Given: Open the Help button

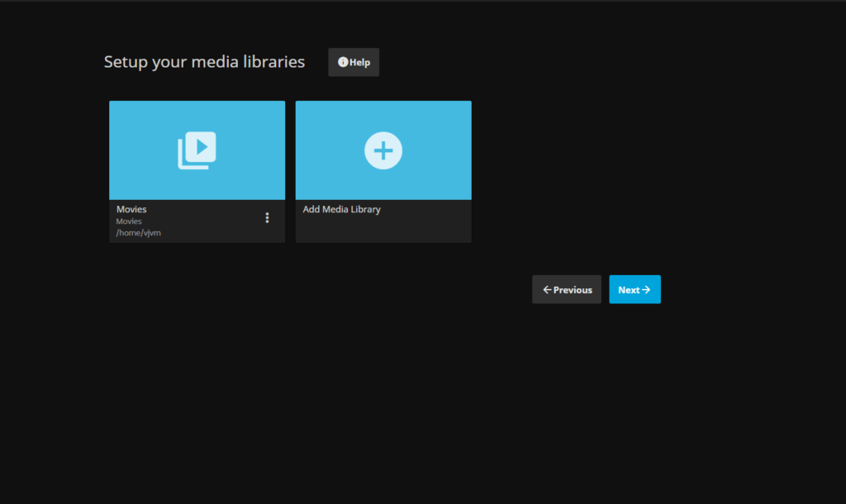Looking at the screenshot, I should pyautogui.click(x=354, y=62).
